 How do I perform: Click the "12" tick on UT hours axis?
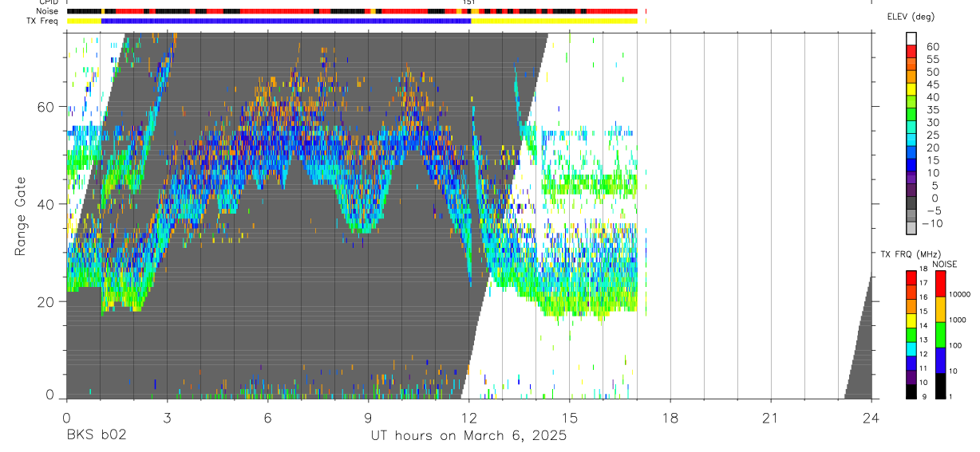coord(468,418)
